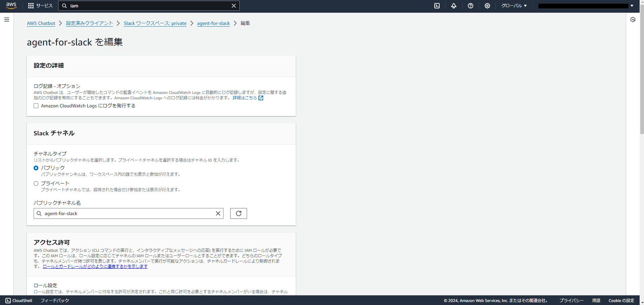Click フィードバック in the footer

(55, 301)
